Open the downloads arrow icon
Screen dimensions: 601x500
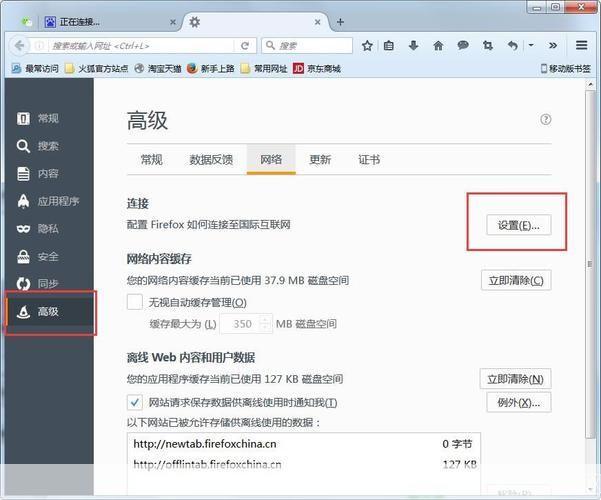(413, 46)
